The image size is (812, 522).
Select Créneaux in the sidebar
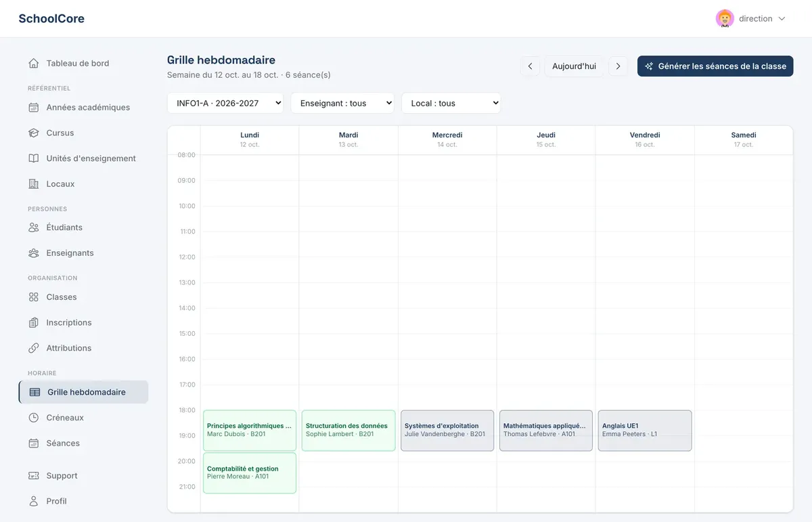click(x=83, y=418)
